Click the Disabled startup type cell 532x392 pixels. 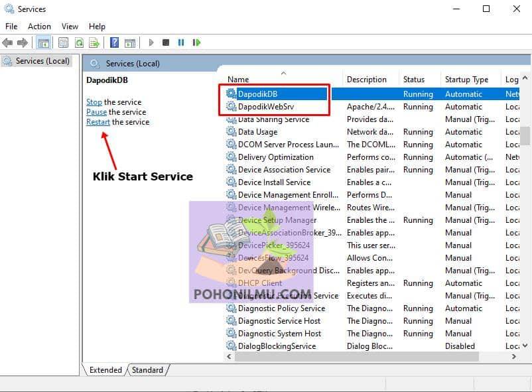pyautogui.click(x=460, y=346)
